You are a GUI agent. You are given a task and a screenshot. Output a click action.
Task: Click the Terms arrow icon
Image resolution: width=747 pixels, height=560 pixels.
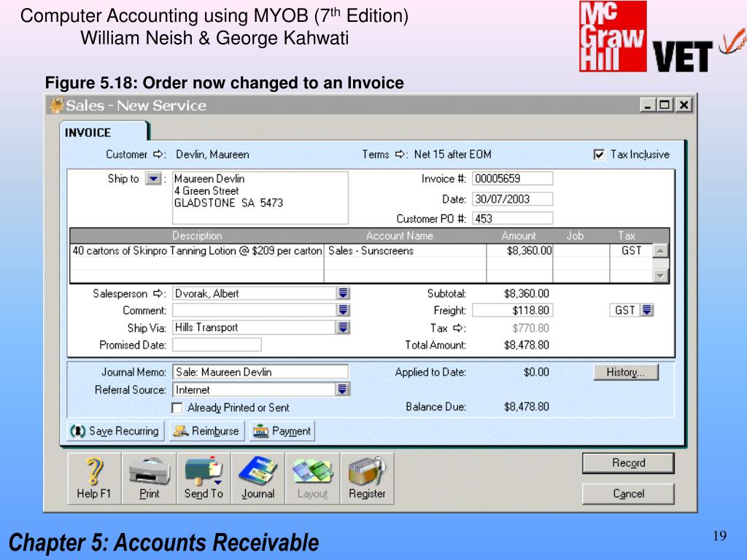(401, 155)
